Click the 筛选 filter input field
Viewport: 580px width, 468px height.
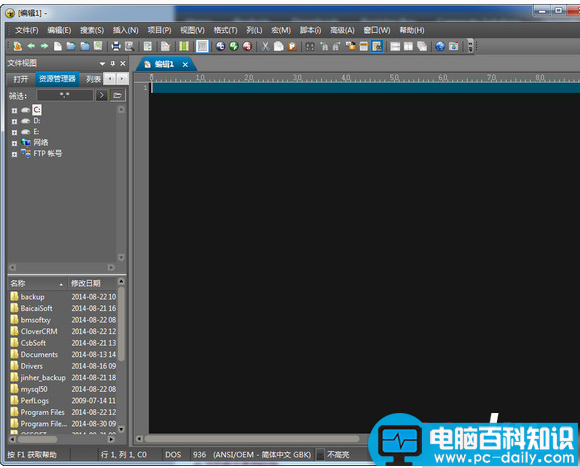(x=65, y=95)
